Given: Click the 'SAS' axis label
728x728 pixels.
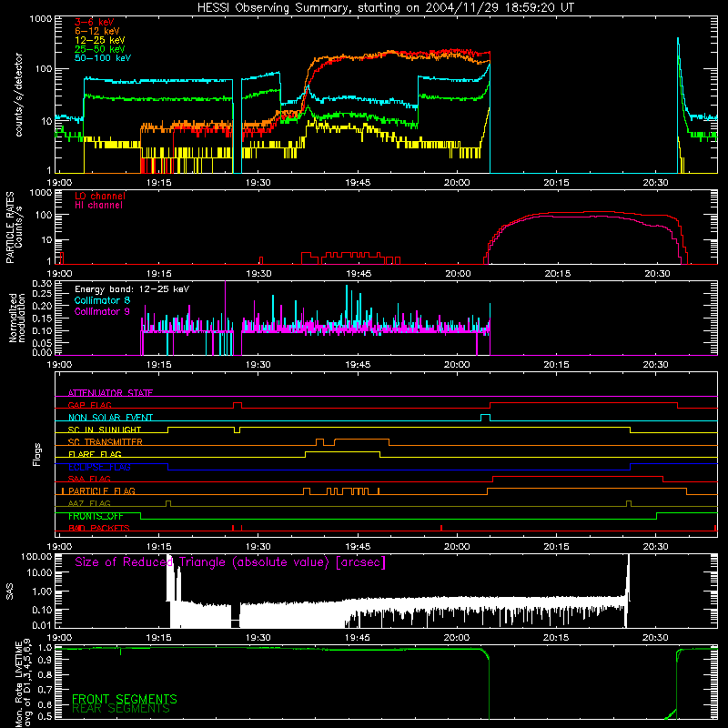Looking at the screenshot, I should (9, 591).
